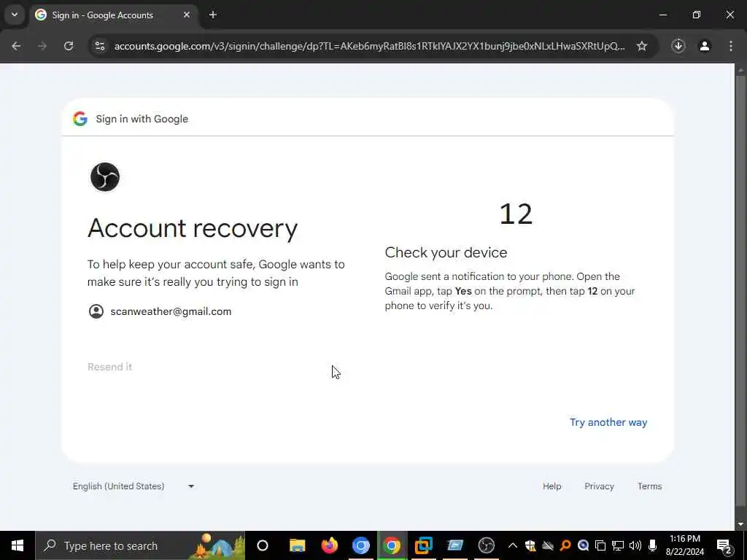
Task: Click the Check your device heading
Action: [x=446, y=252]
